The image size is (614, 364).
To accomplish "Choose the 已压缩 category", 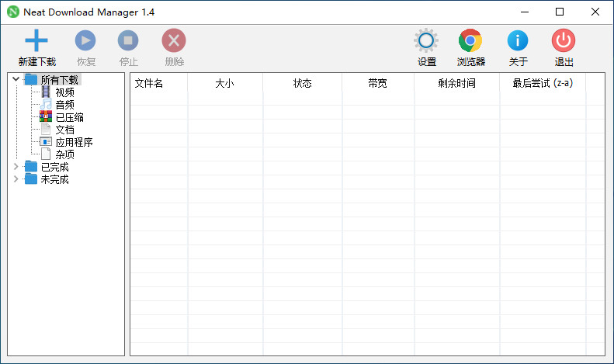I will [x=69, y=117].
